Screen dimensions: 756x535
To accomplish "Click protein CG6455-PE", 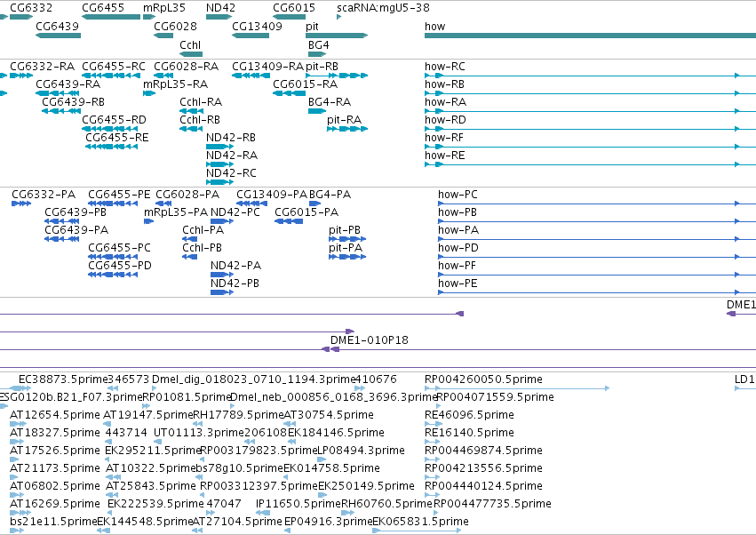I will 119,195.
